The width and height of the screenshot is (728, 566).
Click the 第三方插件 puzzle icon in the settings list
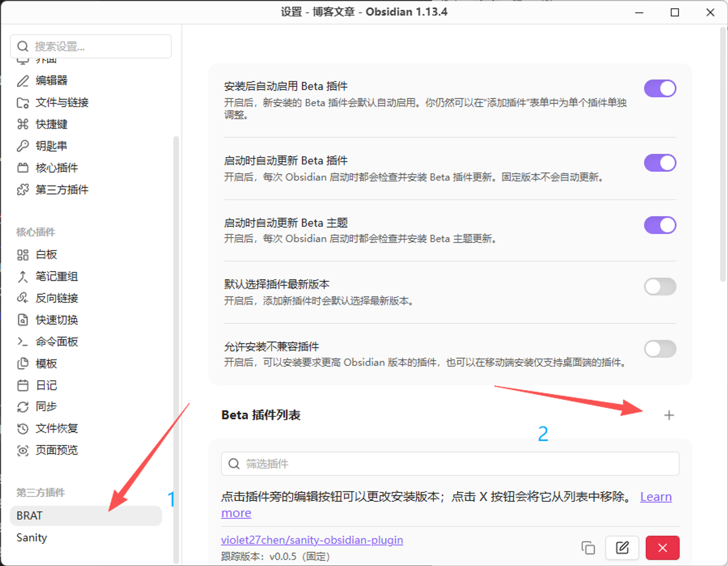tap(23, 190)
